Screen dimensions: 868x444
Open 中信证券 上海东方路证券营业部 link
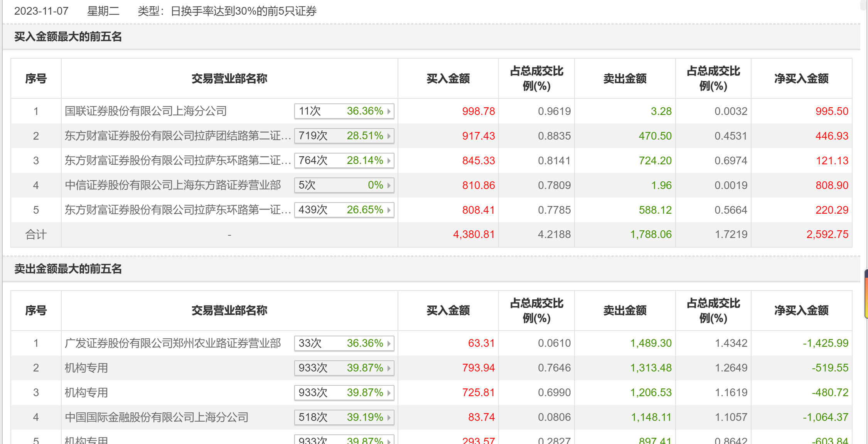tap(173, 185)
